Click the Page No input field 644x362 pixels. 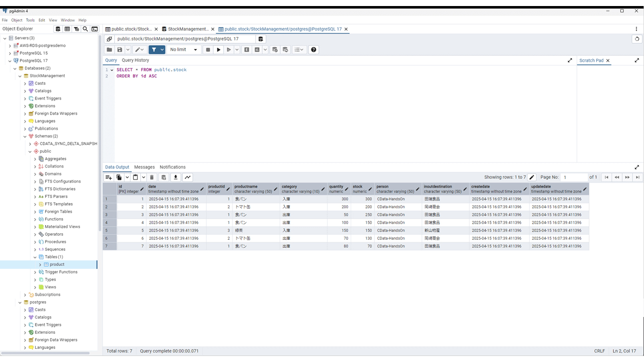click(x=575, y=177)
